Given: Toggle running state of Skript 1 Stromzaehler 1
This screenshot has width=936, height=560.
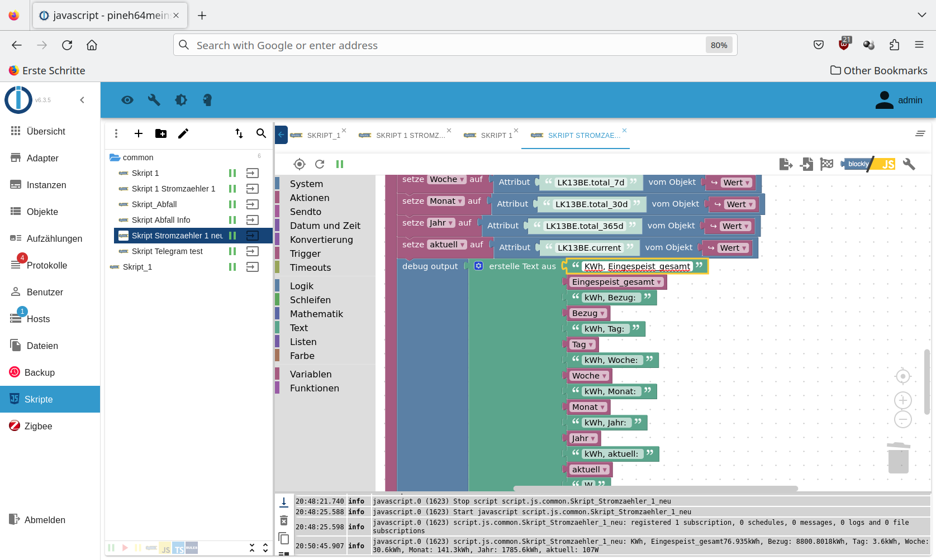Looking at the screenshot, I should point(232,189).
